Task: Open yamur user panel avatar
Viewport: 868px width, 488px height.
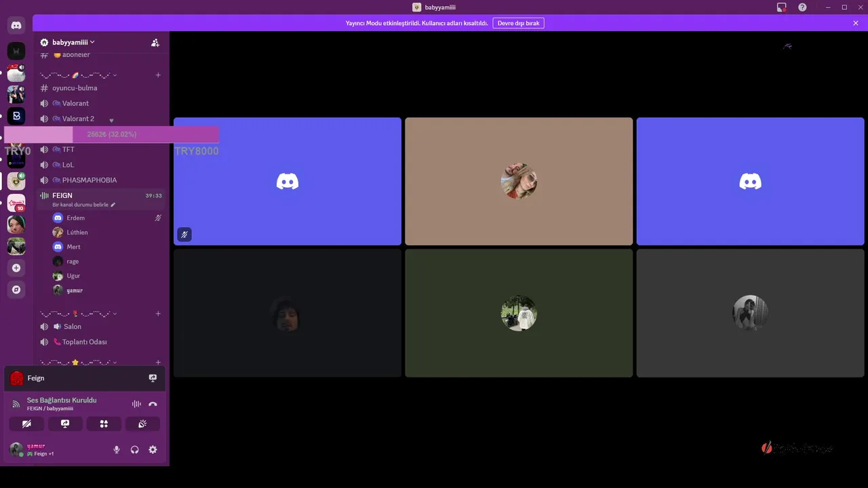Action: [16, 449]
